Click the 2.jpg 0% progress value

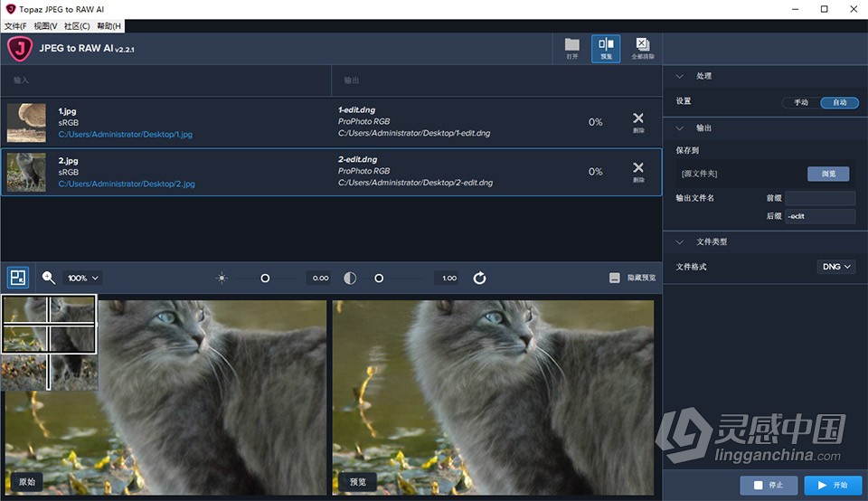pos(595,172)
